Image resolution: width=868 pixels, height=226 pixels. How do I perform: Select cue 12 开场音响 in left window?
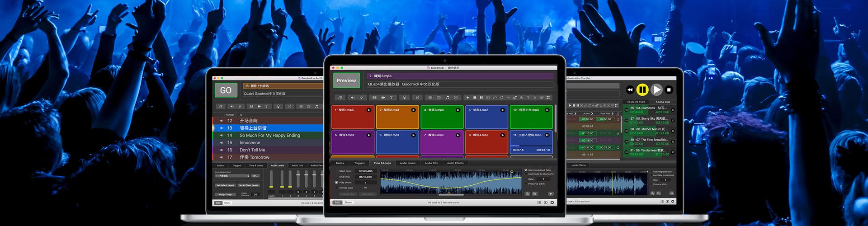[269, 121]
